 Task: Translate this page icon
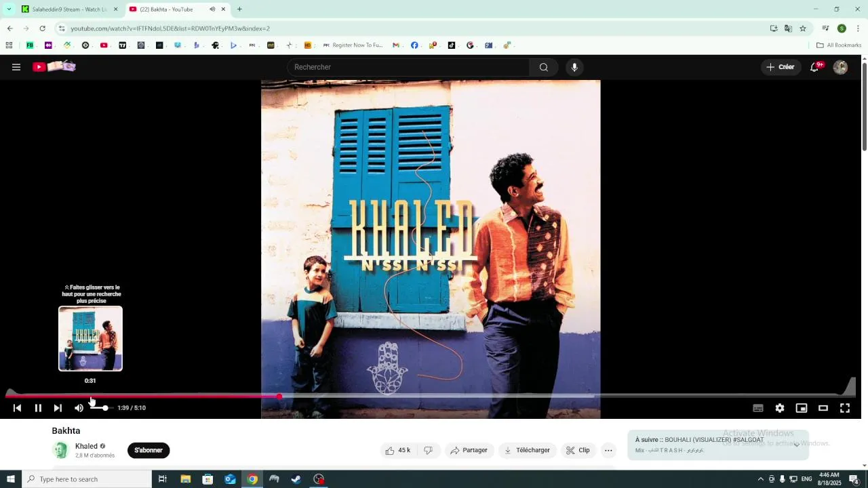click(x=788, y=28)
